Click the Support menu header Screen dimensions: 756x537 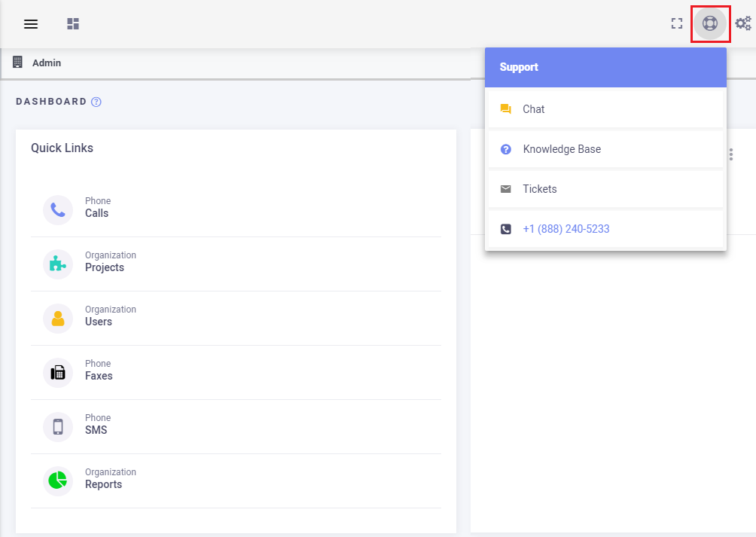coord(605,67)
